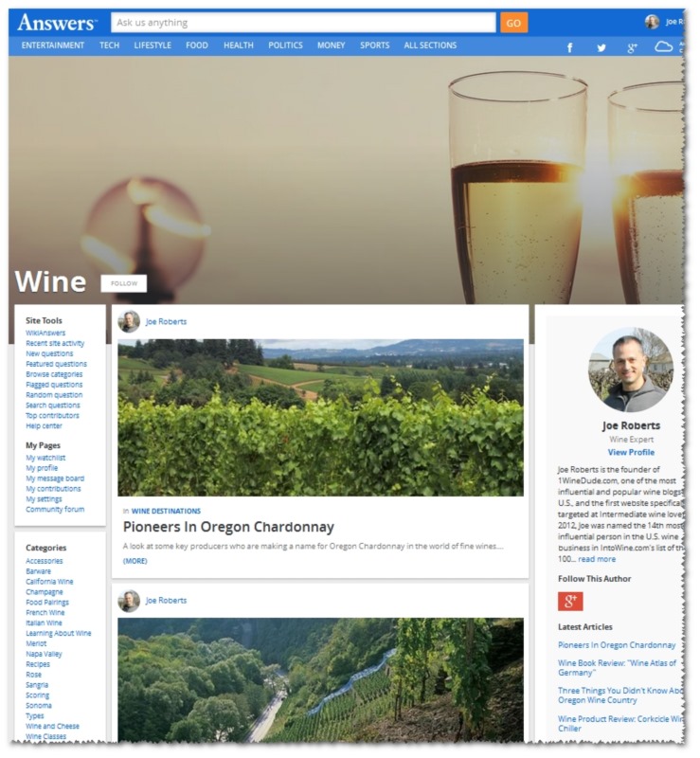The height and width of the screenshot is (758, 700).
Task: Open the Twitter bird icon
Action: tap(601, 47)
